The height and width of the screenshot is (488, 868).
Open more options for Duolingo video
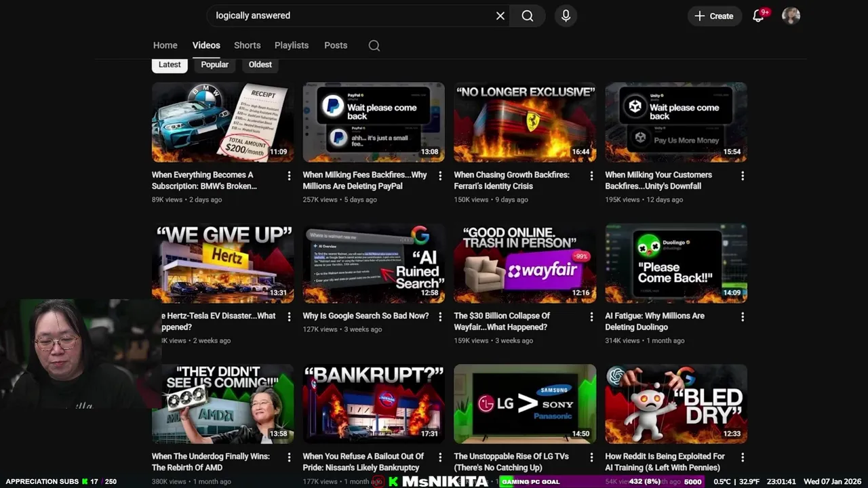743,317
